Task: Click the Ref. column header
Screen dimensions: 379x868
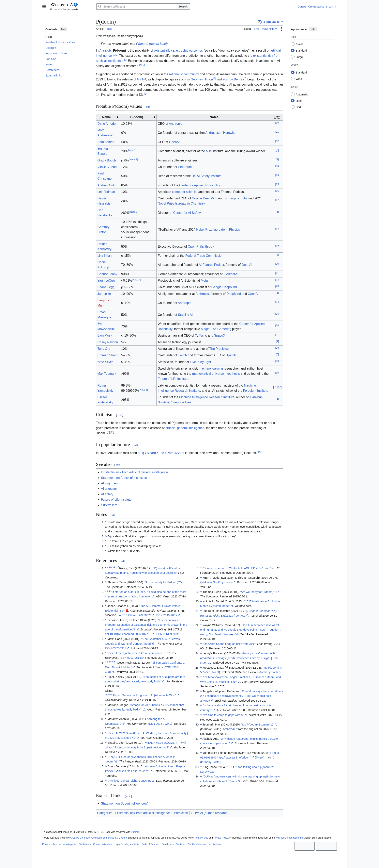Action: tap(277, 117)
